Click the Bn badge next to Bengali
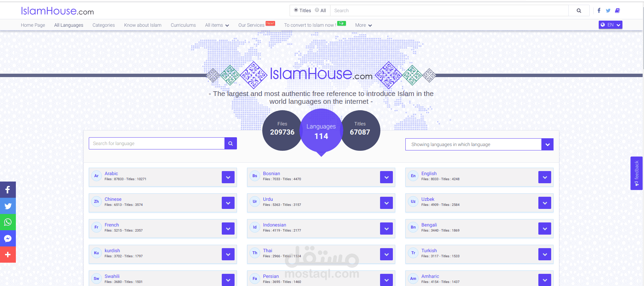644x286 pixels. 413,227
